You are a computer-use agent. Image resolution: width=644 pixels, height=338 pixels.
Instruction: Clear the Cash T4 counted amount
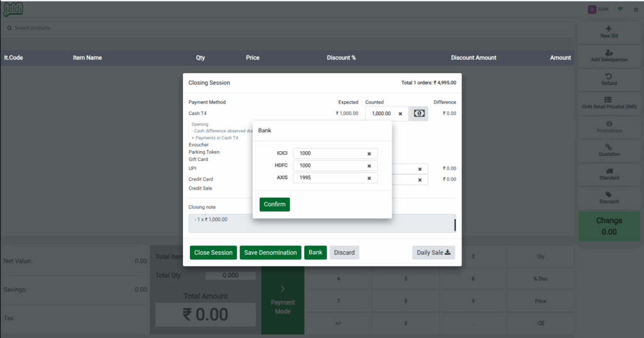[x=401, y=114]
